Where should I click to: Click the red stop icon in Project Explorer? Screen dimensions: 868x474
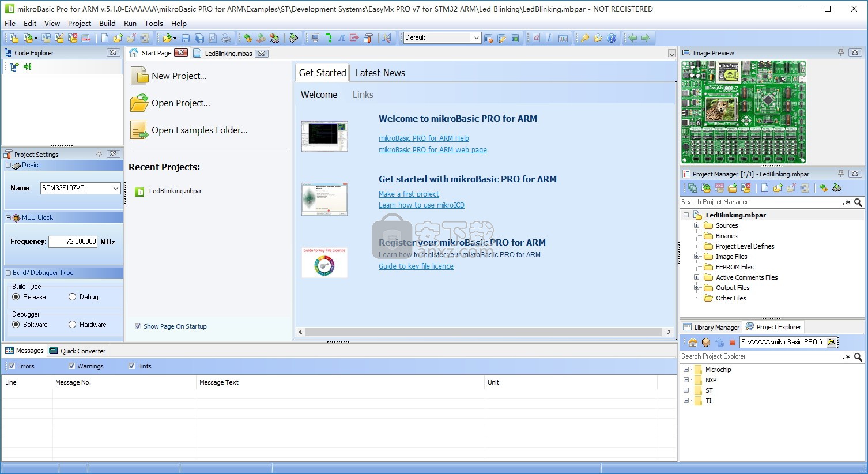[x=733, y=342]
